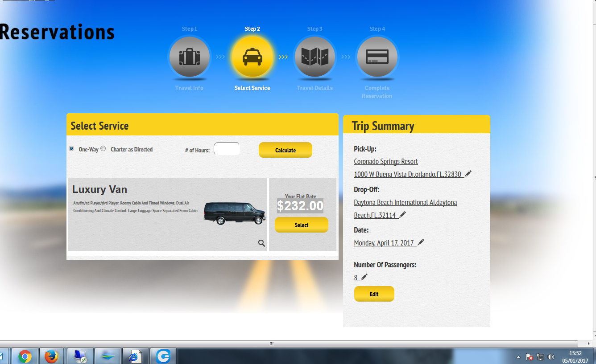Open the remote desktop icon in the taskbar
Viewport: 596px width, 364px height.
pos(80,356)
